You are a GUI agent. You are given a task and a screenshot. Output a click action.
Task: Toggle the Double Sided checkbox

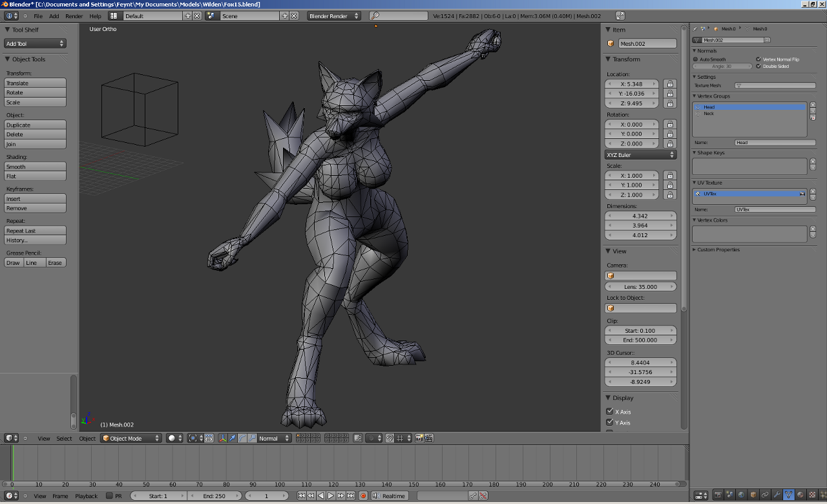click(x=759, y=66)
